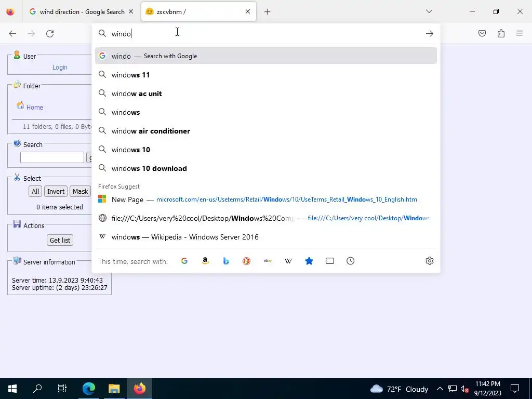Open the 72°F Cloudy weather widget
Screen dimensions: 532x399
[x=399, y=389]
